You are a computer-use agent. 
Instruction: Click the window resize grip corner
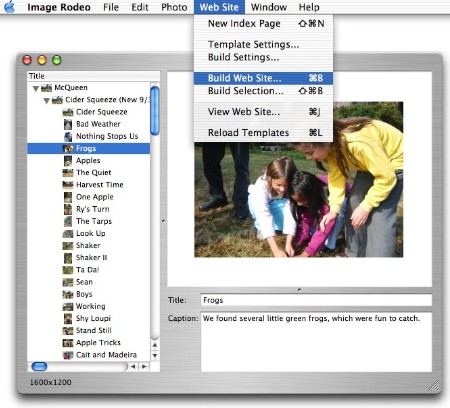(434, 386)
